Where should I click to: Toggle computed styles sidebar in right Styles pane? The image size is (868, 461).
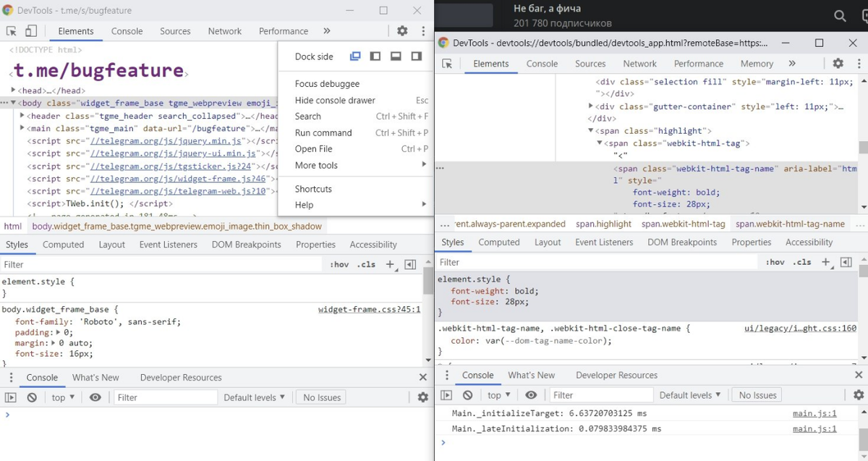pyautogui.click(x=846, y=262)
